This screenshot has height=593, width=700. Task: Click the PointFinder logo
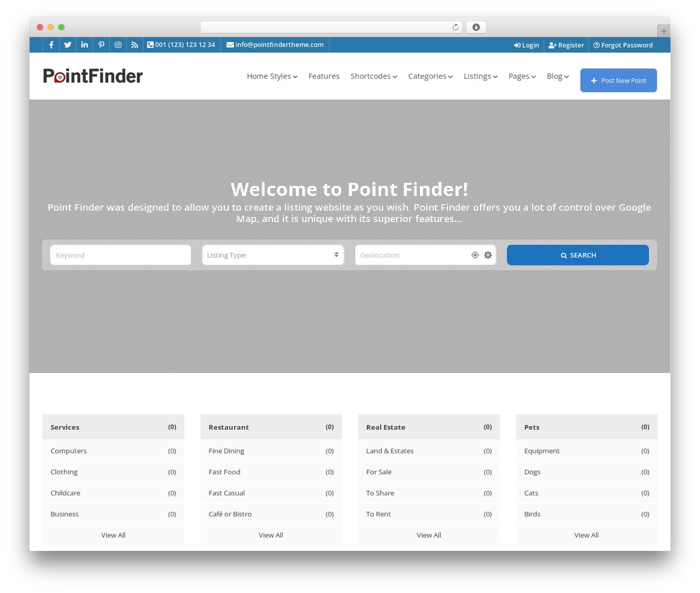pos(93,76)
